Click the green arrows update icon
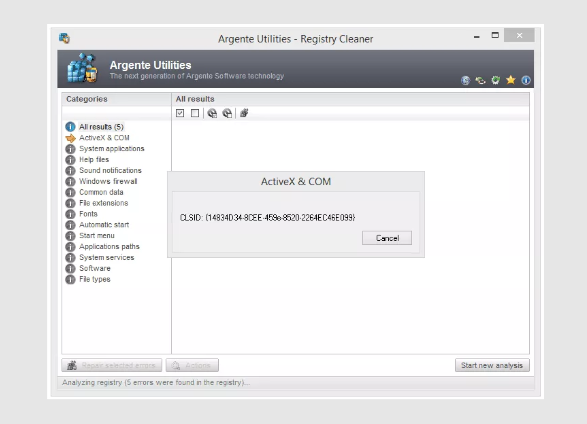This screenshot has height=424, width=587. 480,80
